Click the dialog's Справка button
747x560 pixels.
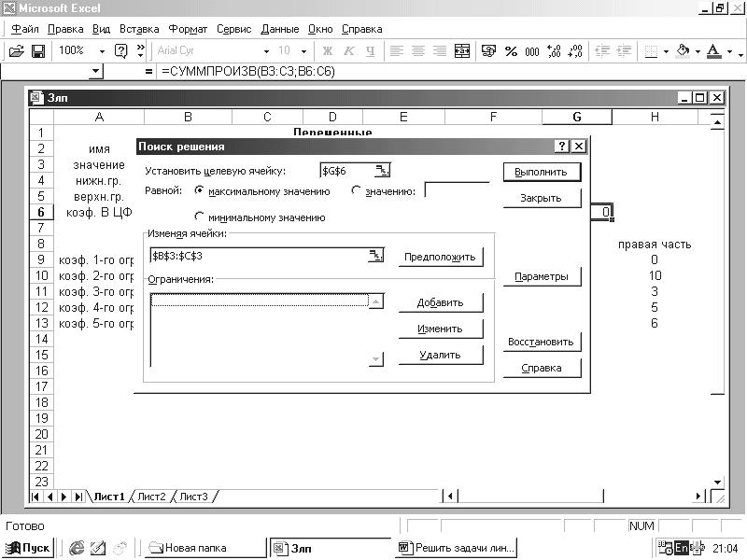[542, 368]
